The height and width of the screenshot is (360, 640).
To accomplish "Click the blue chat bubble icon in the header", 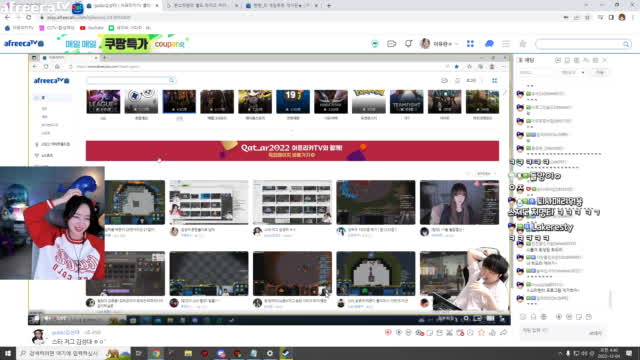I will (x=489, y=44).
